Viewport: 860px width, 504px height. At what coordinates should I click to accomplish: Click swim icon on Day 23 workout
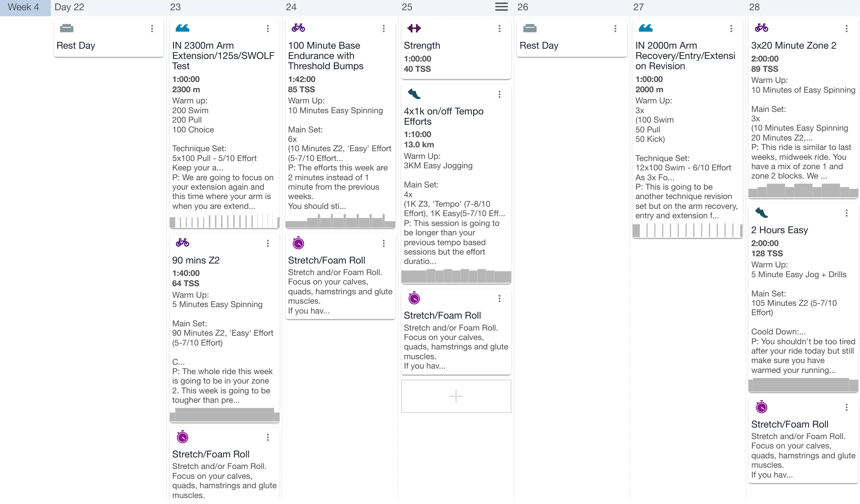183,28
